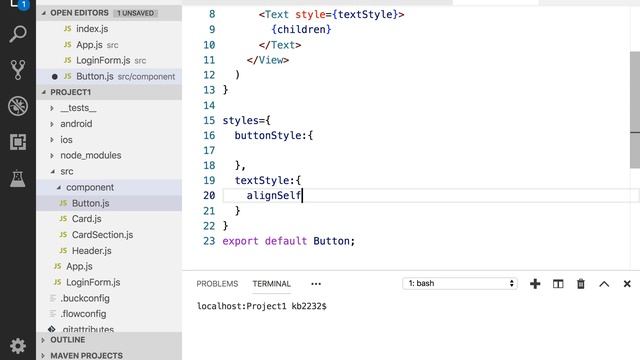Expand the ios folder
The height and width of the screenshot is (360, 640).
tap(52, 140)
